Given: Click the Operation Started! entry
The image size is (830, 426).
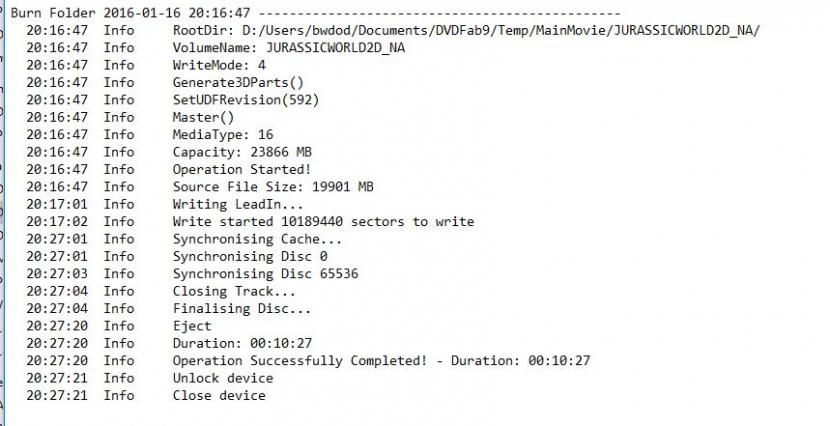Looking at the screenshot, I should point(242,169).
